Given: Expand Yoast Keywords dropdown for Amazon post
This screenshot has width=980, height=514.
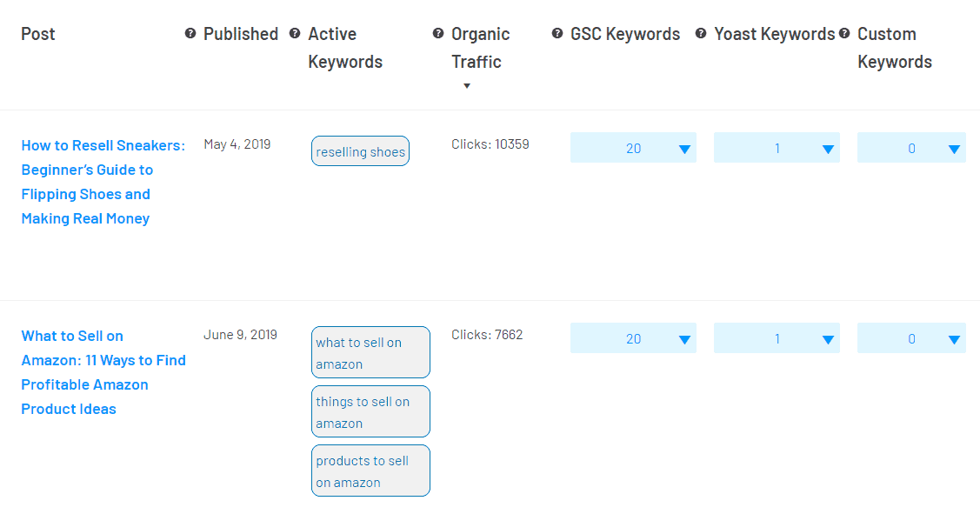Looking at the screenshot, I should (777, 338).
